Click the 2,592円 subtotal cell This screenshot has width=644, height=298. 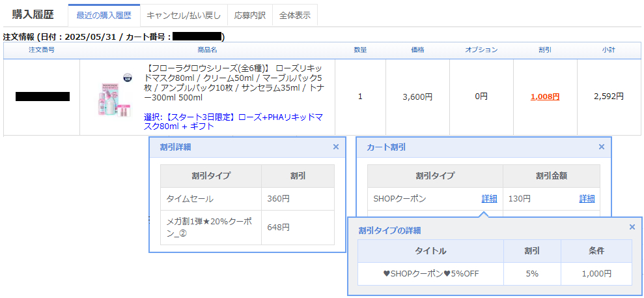tap(609, 97)
